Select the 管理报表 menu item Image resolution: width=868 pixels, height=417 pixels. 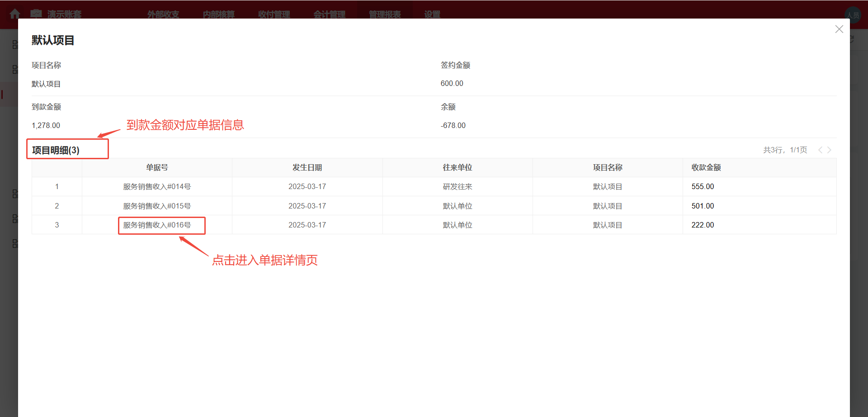click(x=384, y=14)
